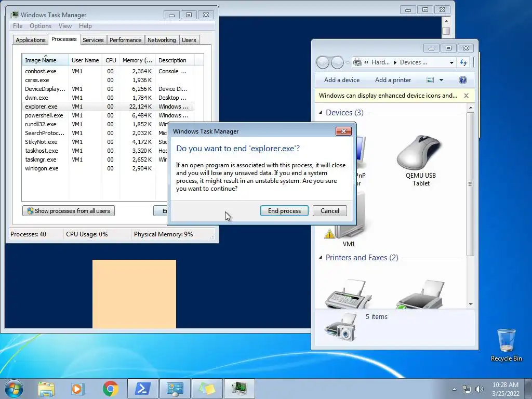532x399 pixels.
Task: Select the dwm.exe process row
Action: [x=108, y=98]
